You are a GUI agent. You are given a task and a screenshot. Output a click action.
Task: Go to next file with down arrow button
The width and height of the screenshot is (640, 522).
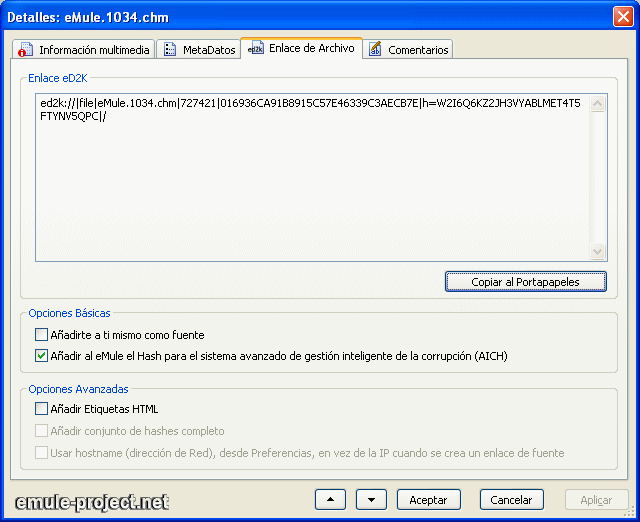click(370, 499)
